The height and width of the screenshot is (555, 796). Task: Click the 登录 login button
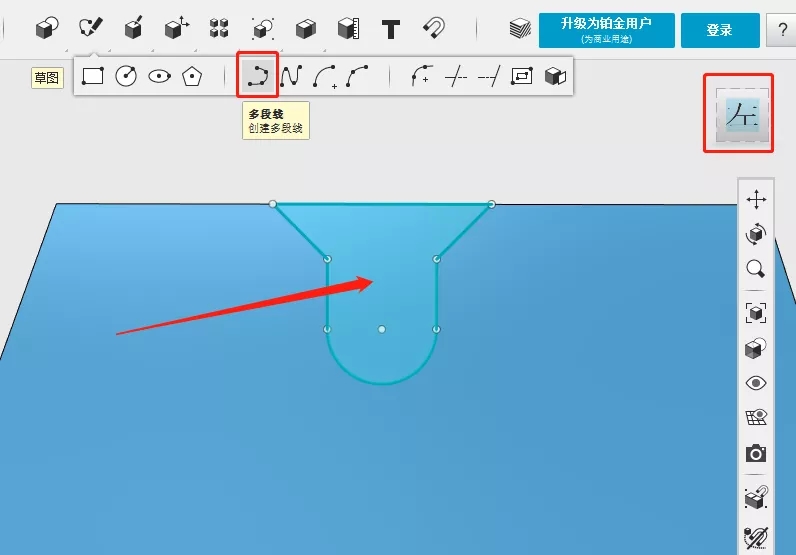(x=720, y=30)
